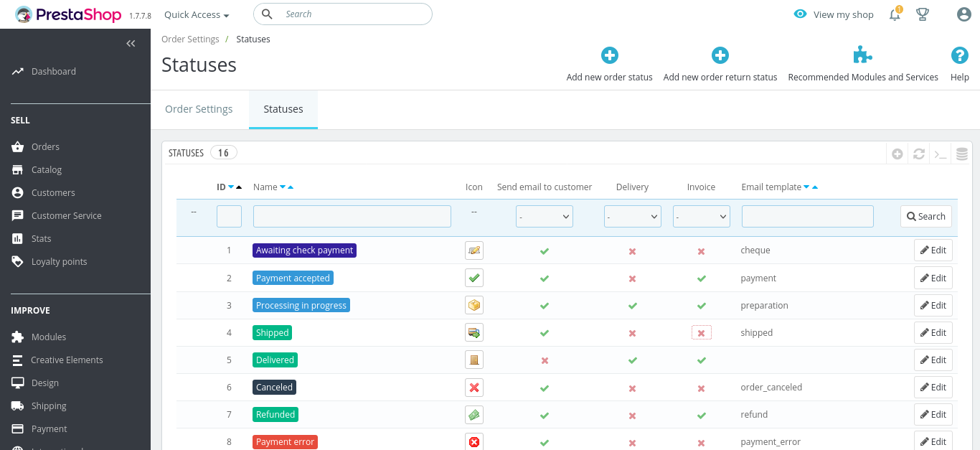Edit Awaiting check payment status
Screen dimensions: 980x450
(933, 250)
